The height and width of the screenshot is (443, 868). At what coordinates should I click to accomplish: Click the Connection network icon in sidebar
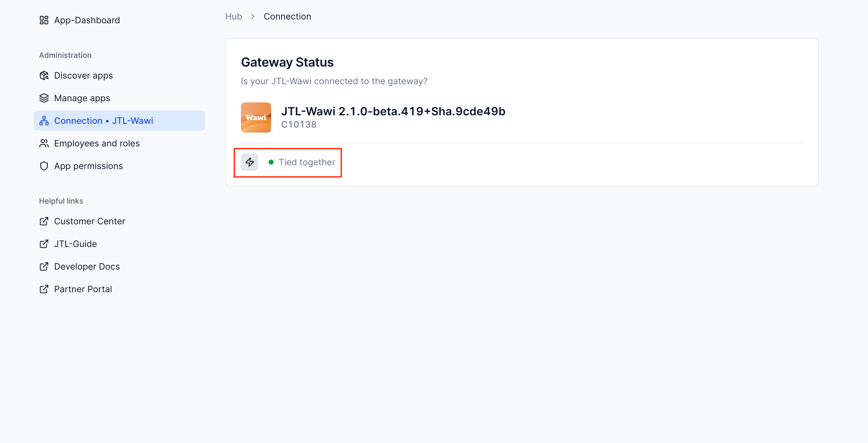[44, 121]
